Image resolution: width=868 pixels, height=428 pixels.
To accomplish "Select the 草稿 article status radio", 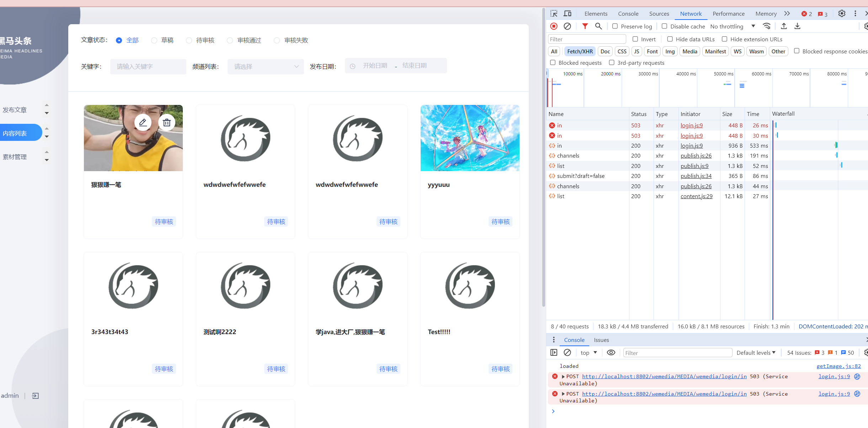I will (154, 41).
